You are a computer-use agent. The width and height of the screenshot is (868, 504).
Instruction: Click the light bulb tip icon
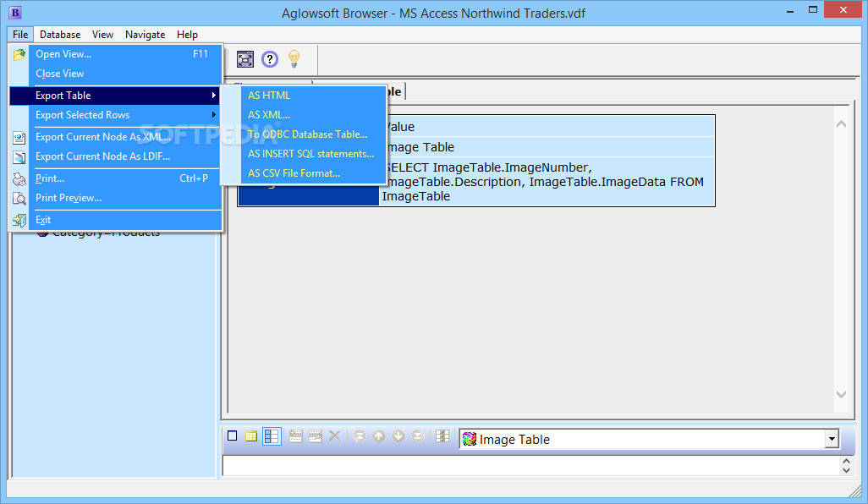click(294, 58)
